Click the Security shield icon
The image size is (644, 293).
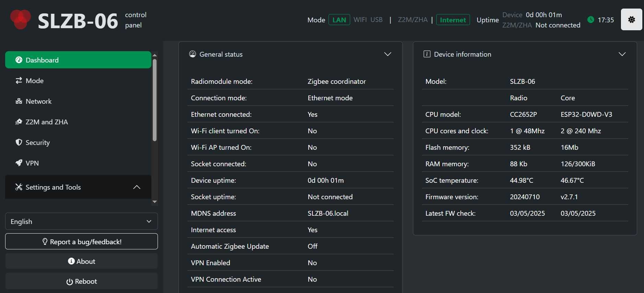coord(19,142)
